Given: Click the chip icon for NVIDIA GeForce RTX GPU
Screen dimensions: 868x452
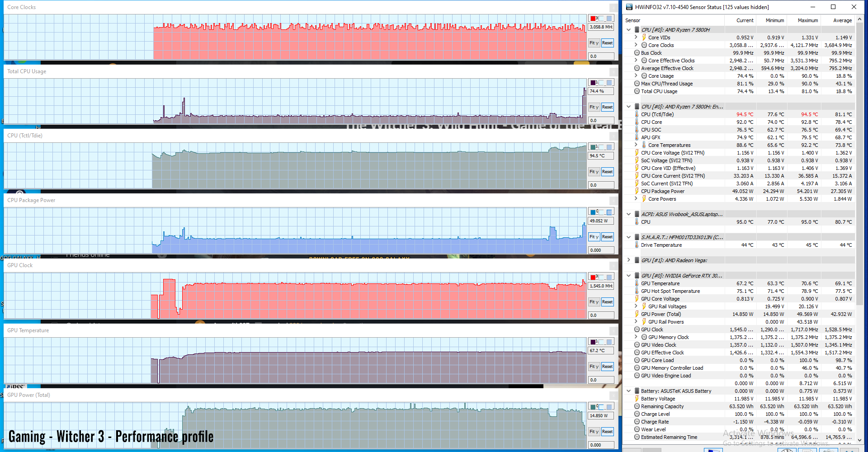Looking at the screenshot, I should coord(637,276).
